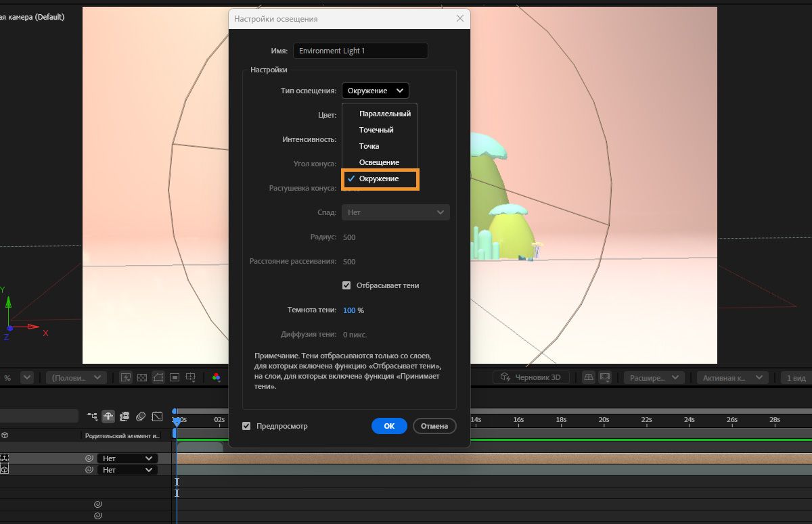Choose 'Точечный' in the light type list
This screenshot has height=524, width=812.
coord(376,130)
